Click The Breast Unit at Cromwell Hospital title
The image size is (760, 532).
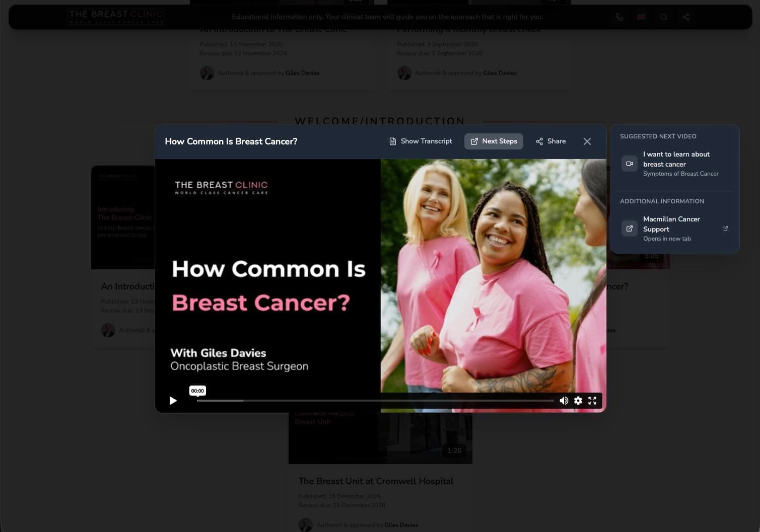click(376, 481)
